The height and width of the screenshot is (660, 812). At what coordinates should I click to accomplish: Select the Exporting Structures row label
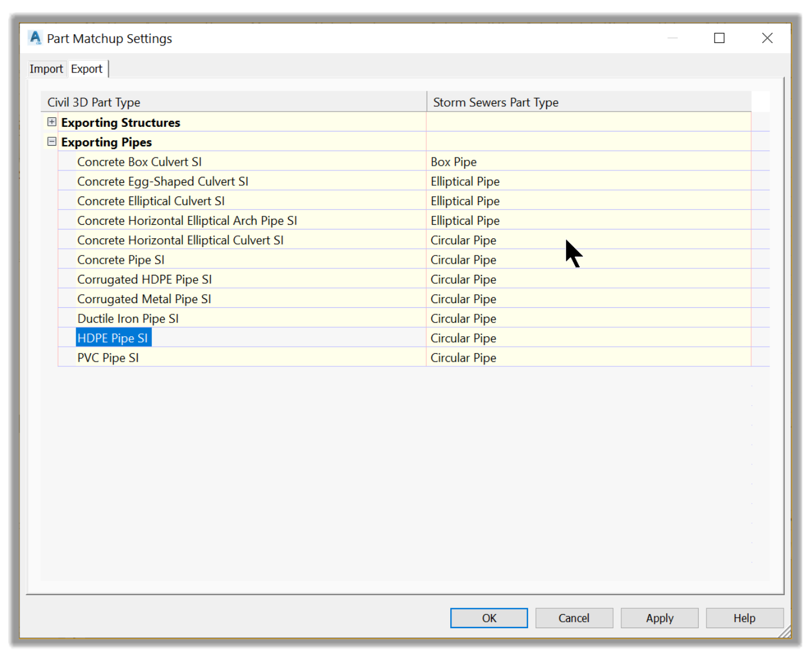(121, 123)
